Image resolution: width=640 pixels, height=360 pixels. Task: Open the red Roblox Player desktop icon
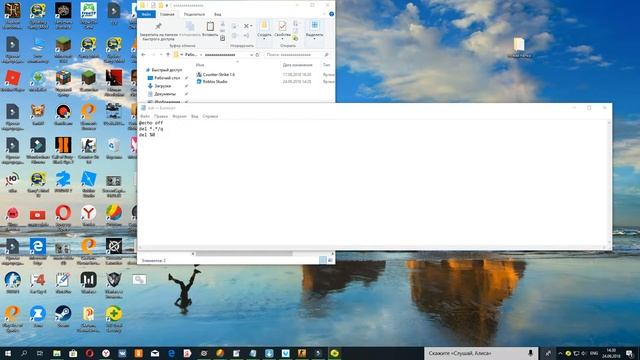(x=12, y=78)
